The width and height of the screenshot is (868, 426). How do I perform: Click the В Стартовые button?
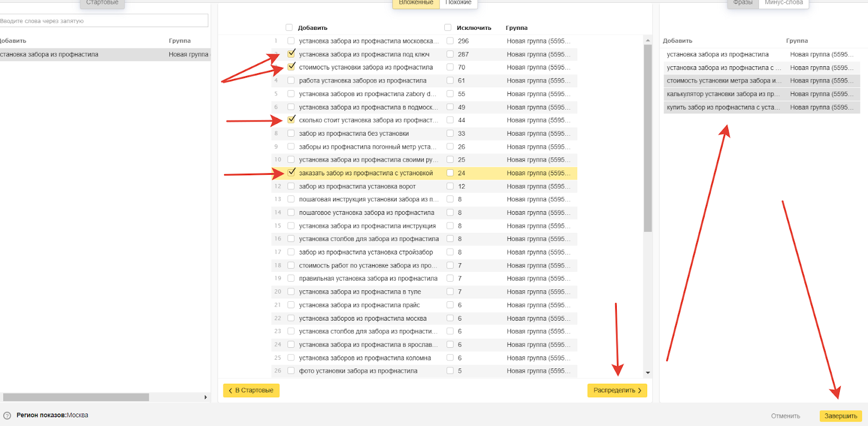point(251,390)
